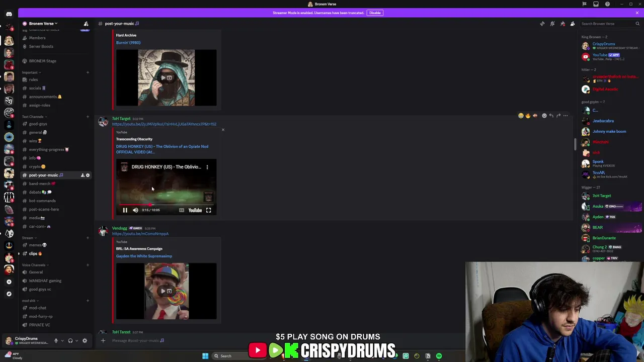Image resolution: width=644 pixels, height=362 pixels.
Task: Open post-your-music channel settings gear
Action: (88, 175)
